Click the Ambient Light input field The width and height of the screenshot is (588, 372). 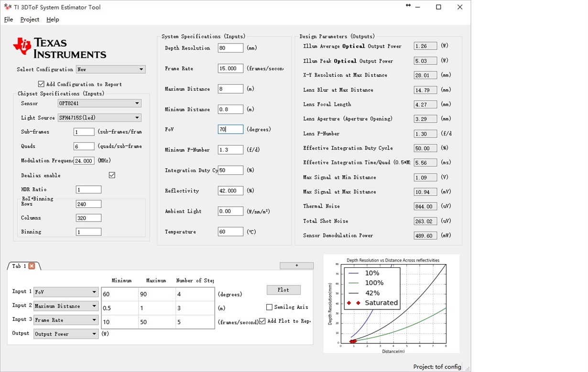tap(230, 211)
